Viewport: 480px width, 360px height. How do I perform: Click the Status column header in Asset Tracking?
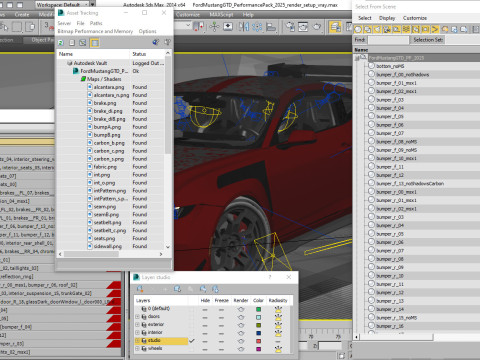pos(147,54)
